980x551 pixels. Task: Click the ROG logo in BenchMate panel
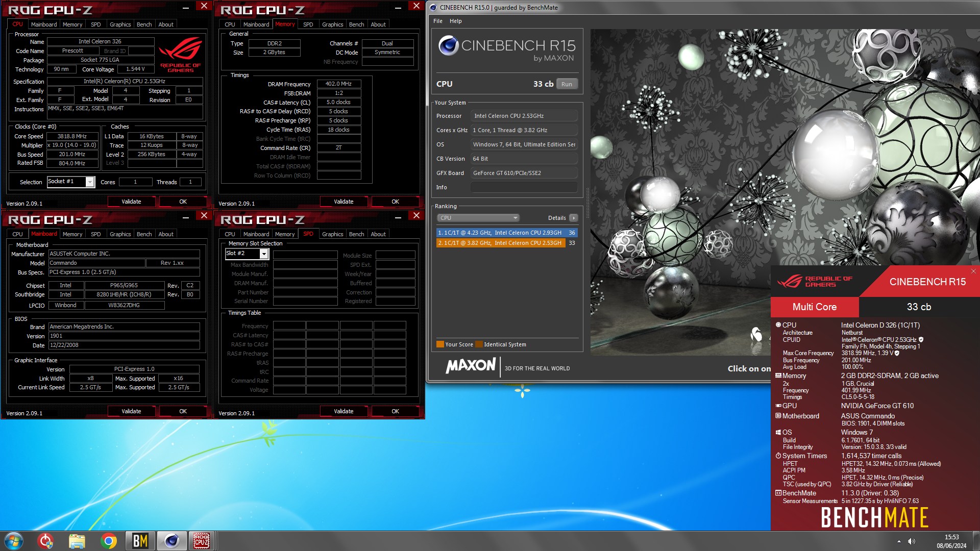815,282
